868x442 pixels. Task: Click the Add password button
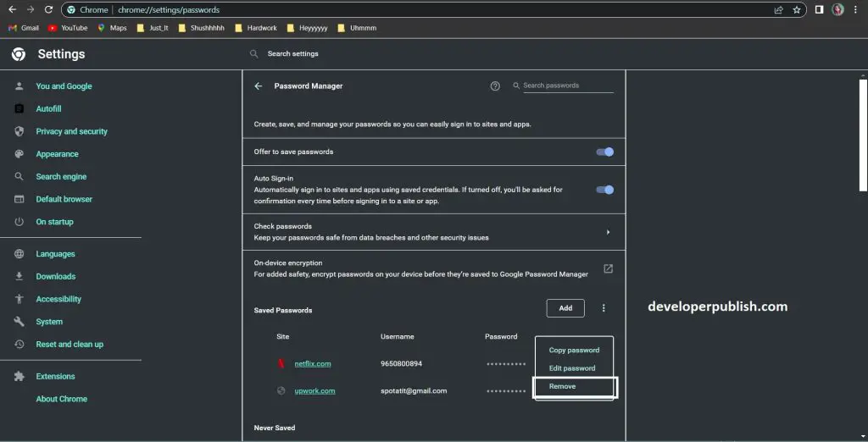(565, 308)
